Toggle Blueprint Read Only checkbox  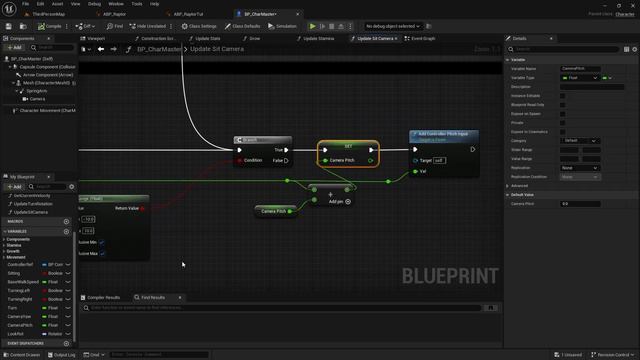pos(562,105)
